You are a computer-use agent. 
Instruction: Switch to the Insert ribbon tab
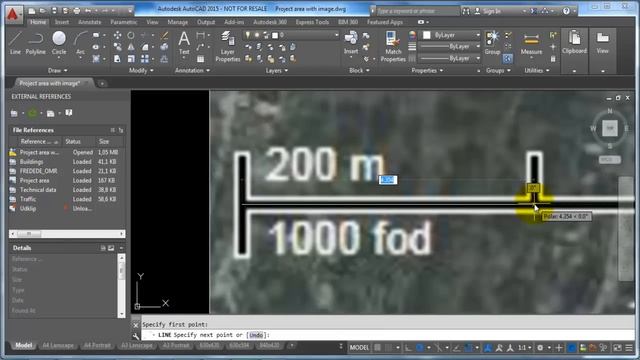pos(62,22)
